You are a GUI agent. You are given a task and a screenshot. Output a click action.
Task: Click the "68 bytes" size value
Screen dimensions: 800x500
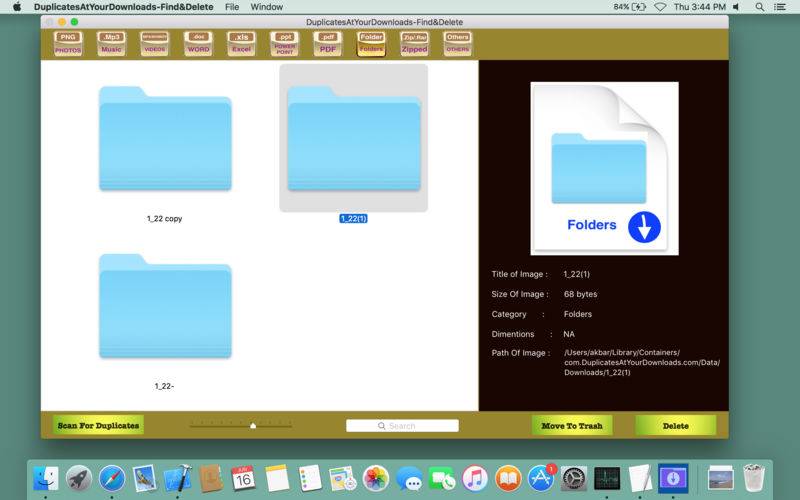[x=581, y=294]
